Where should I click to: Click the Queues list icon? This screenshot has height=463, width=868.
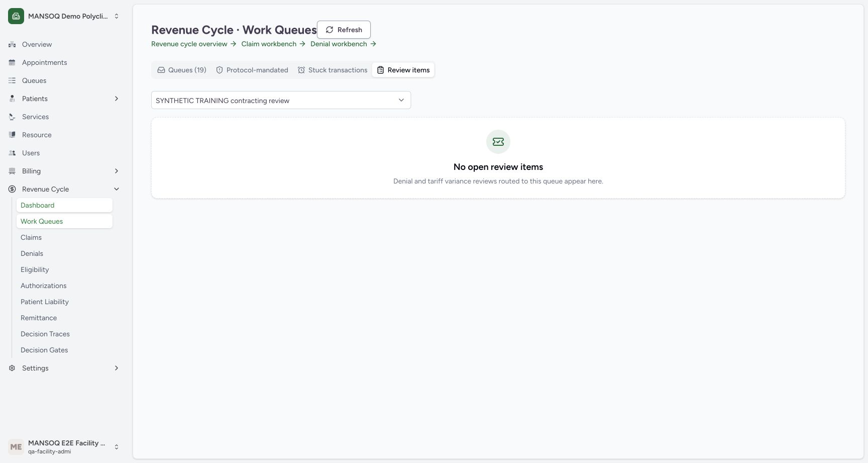(x=12, y=80)
